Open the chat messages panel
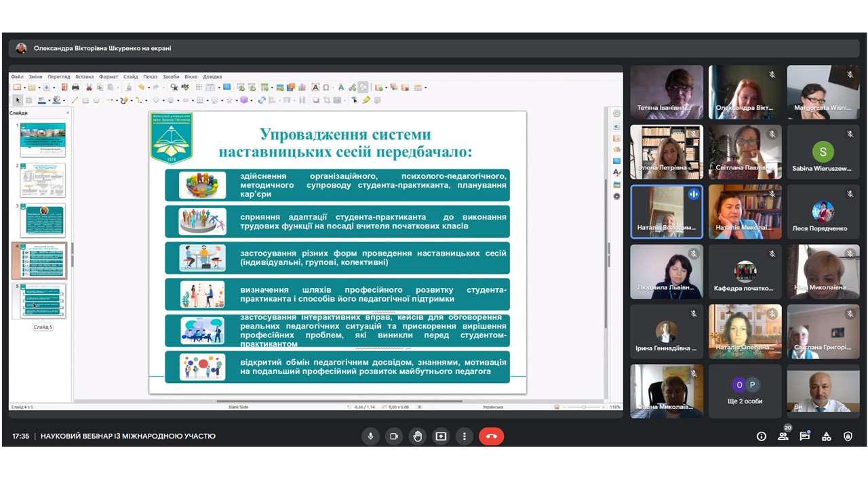This screenshot has height=488, width=868. click(x=805, y=436)
